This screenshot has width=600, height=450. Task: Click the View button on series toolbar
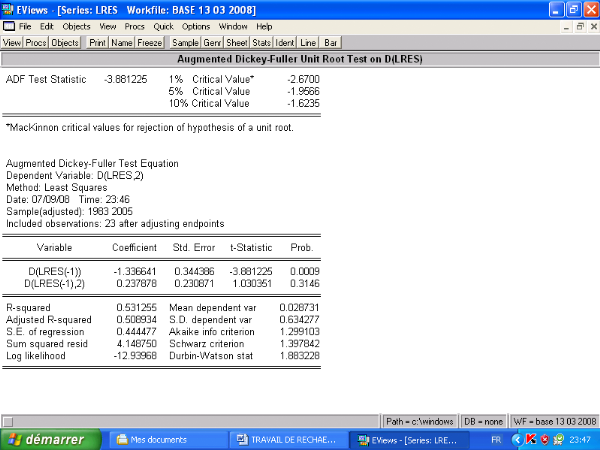pyautogui.click(x=12, y=42)
